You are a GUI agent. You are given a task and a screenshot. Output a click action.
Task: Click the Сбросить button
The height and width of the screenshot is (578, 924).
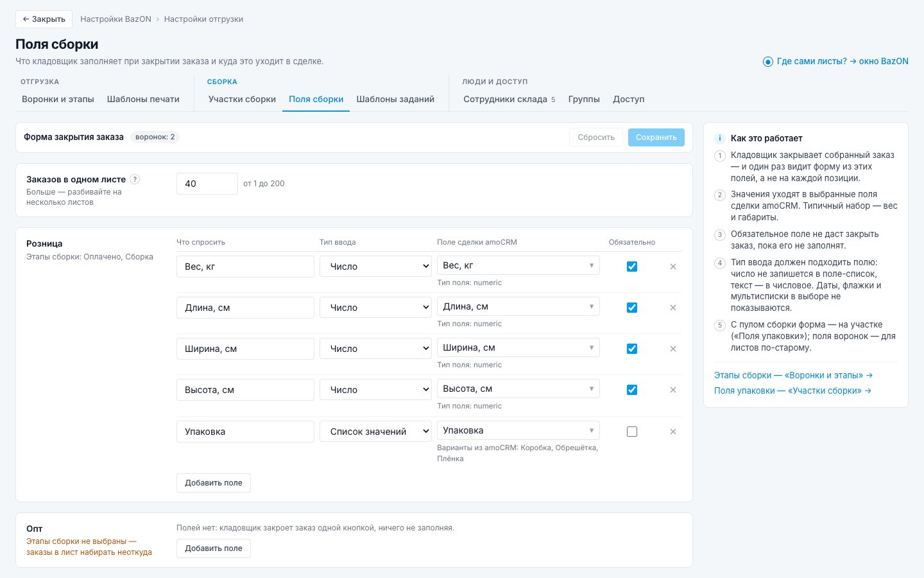(596, 137)
